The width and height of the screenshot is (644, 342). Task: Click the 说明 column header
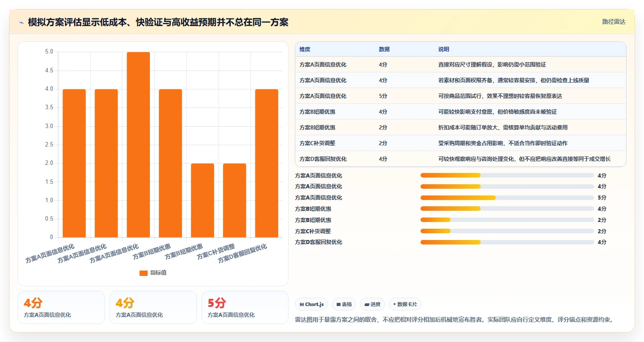443,49
